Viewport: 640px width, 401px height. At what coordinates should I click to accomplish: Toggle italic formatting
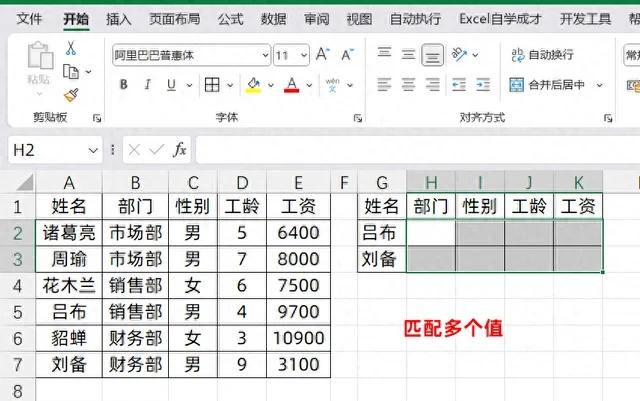pos(147,85)
